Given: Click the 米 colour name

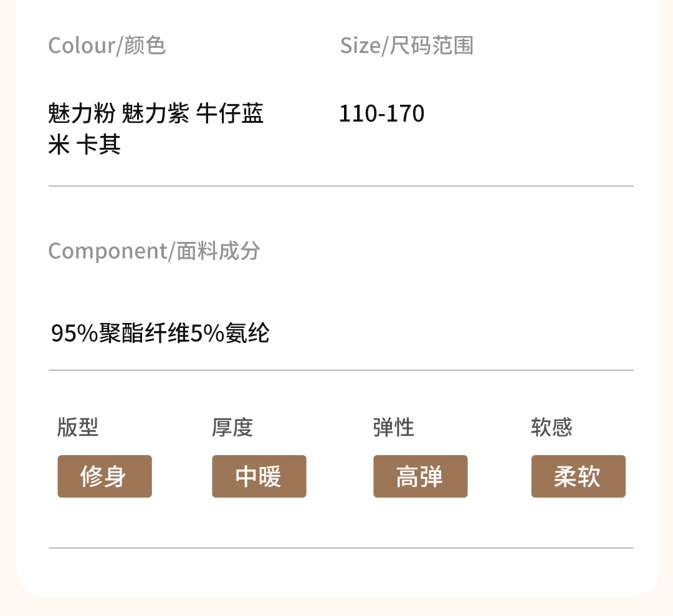Looking at the screenshot, I should coord(58,145).
